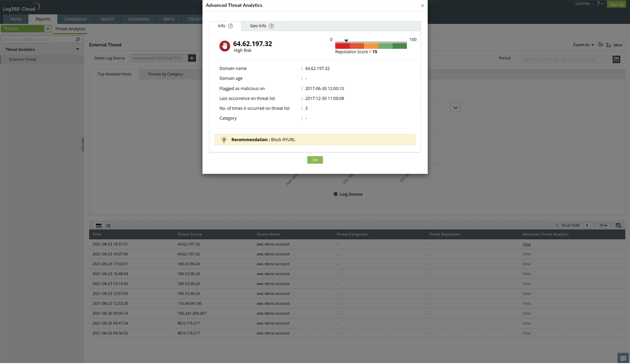This screenshot has width=630, height=364.
Task: Click the help icon beside Geo Info
Action: pyautogui.click(x=272, y=26)
